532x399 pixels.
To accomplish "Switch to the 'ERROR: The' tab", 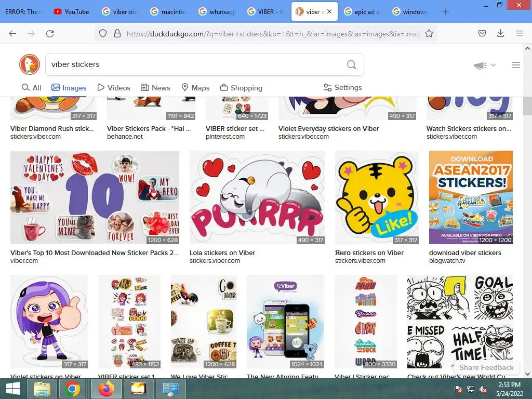I will 23,11.
